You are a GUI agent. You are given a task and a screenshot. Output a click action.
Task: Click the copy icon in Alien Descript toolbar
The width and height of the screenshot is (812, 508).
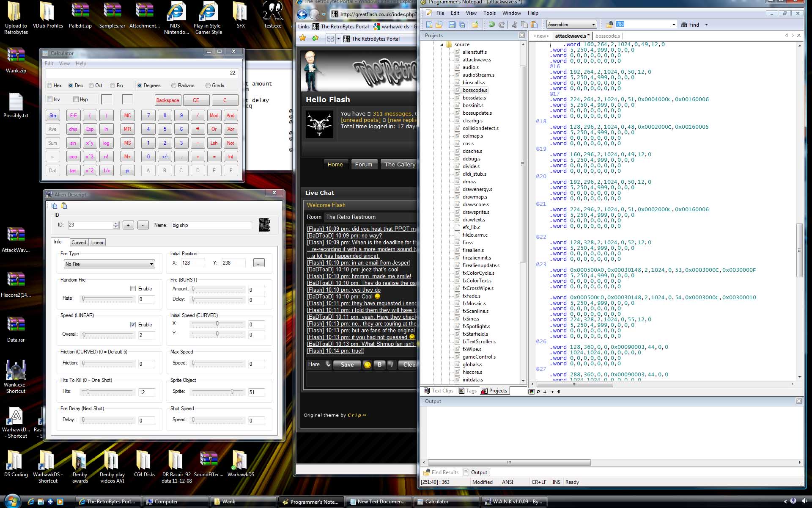(x=54, y=206)
